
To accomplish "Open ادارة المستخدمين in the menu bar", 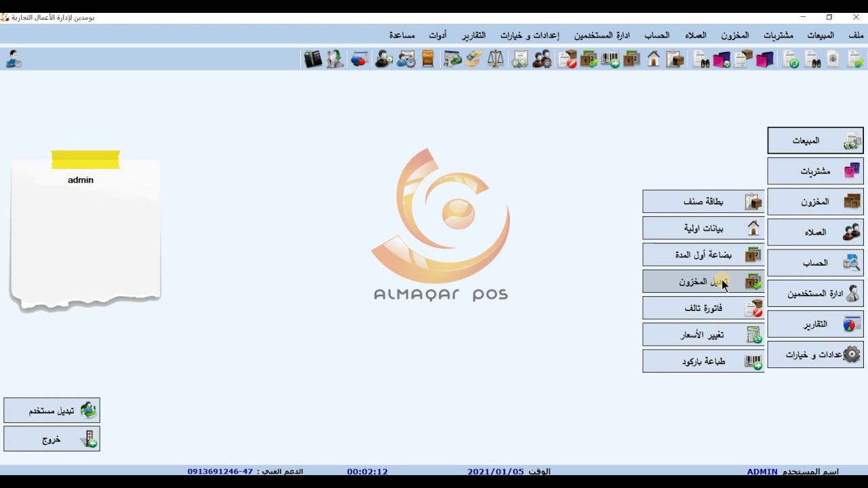I will pos(602,35).
